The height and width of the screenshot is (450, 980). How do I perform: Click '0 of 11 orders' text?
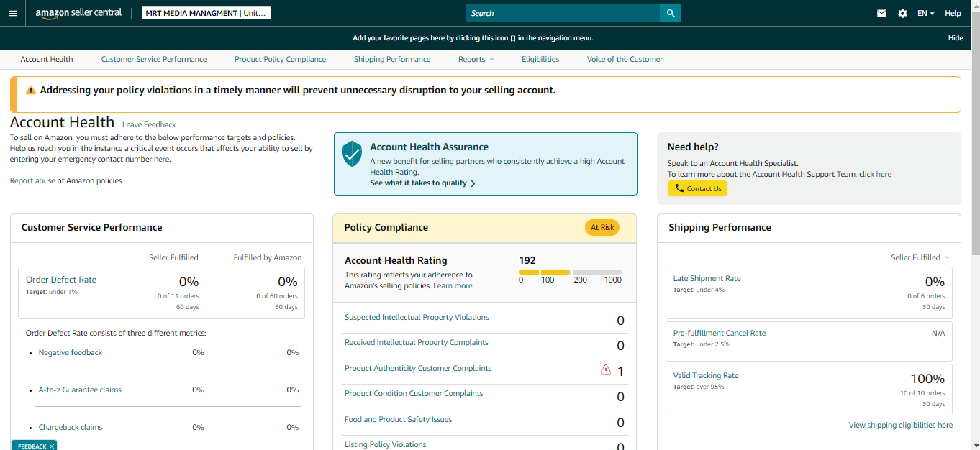tap(178, 296)
